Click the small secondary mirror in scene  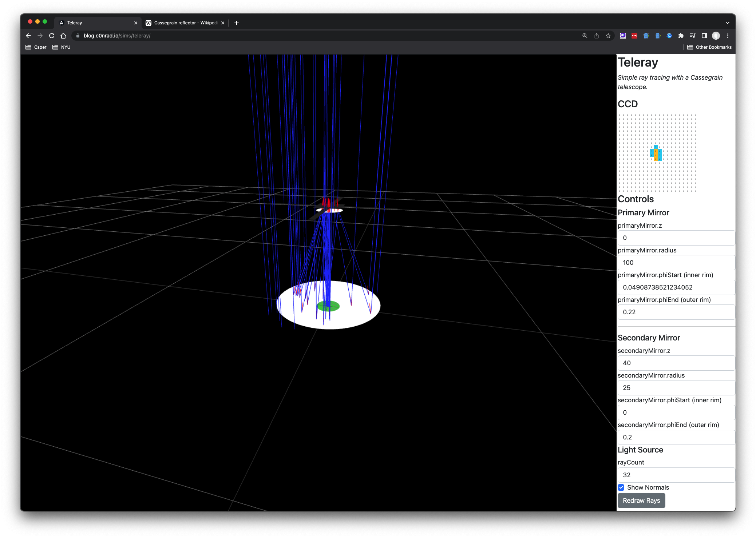click(329, 210)
